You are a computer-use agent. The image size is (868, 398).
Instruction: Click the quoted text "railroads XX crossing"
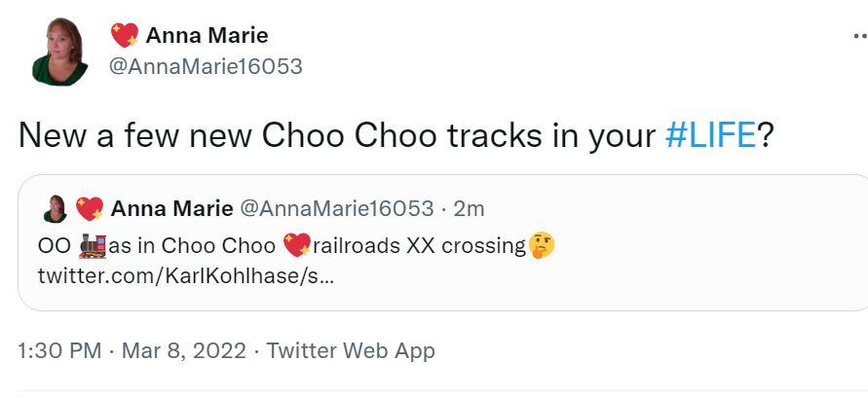419,245
